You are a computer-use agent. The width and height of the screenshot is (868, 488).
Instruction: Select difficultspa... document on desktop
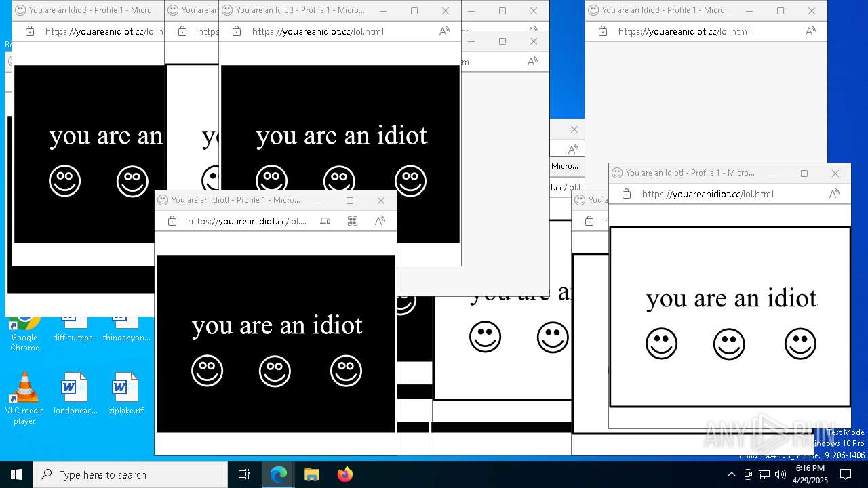(75, 328)
